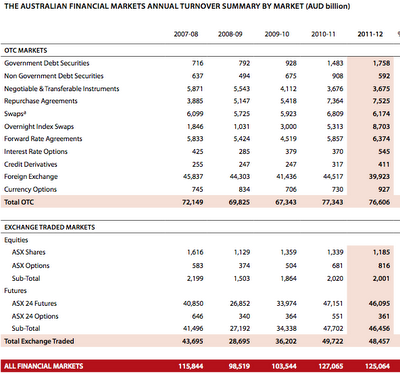Select the Credit Derivatives row label
400x374 pixels.
31,164
